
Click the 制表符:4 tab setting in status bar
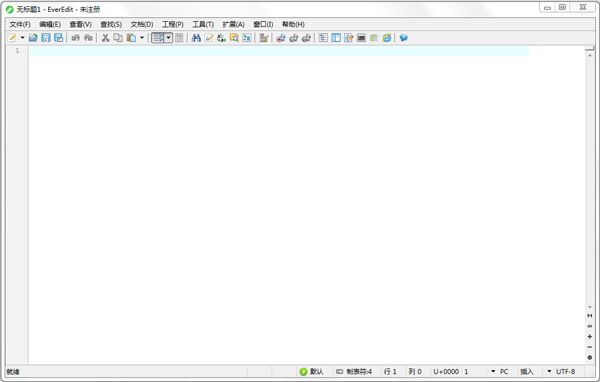354,372
